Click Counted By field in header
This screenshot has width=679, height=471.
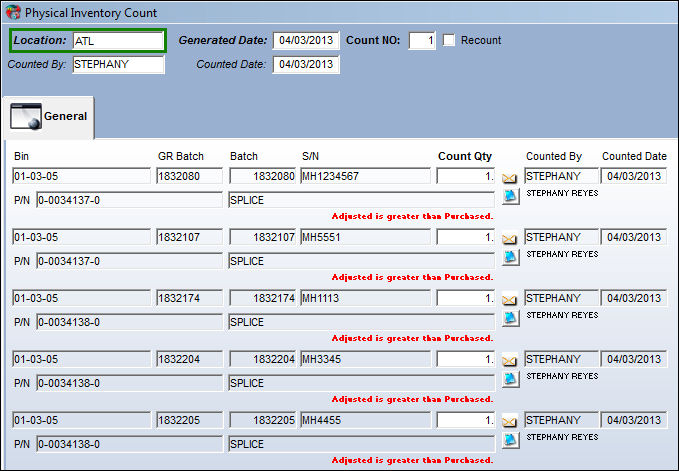click(x=118, y=65)
